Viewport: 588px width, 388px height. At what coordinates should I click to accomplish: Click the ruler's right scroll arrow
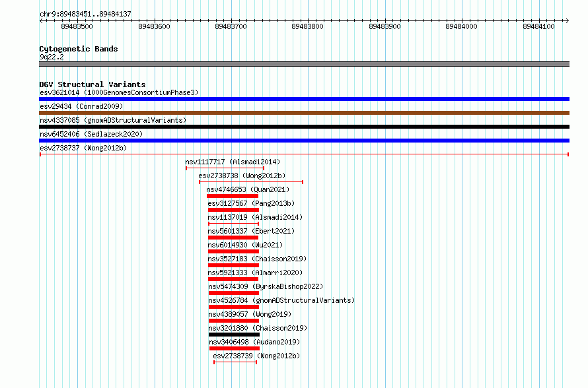567,21
